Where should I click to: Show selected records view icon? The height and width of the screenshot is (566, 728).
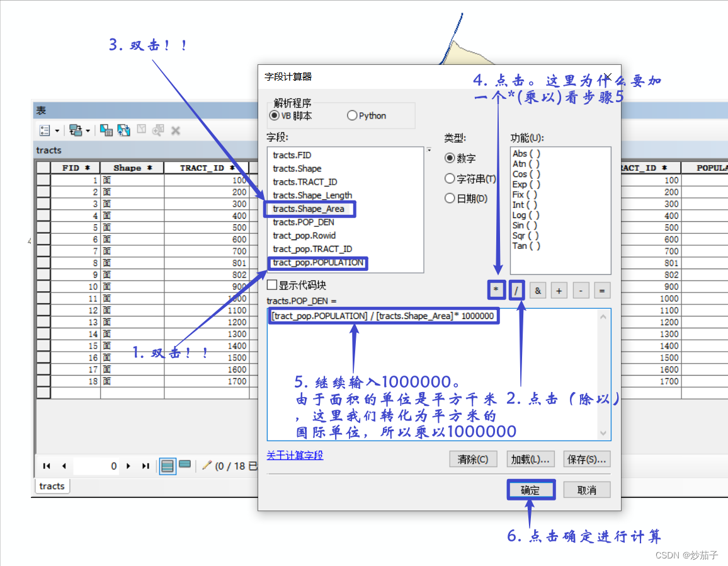pos(185,465)
